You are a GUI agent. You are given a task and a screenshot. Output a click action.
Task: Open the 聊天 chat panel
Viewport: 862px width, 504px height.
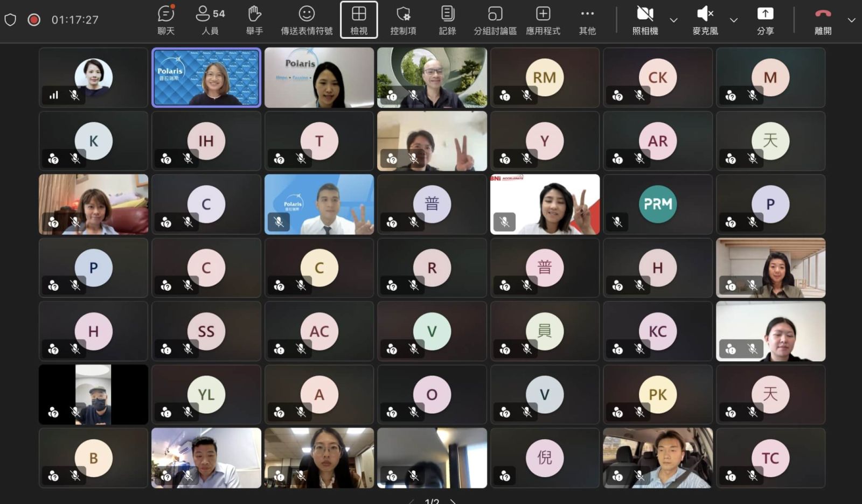pos(166,20)
